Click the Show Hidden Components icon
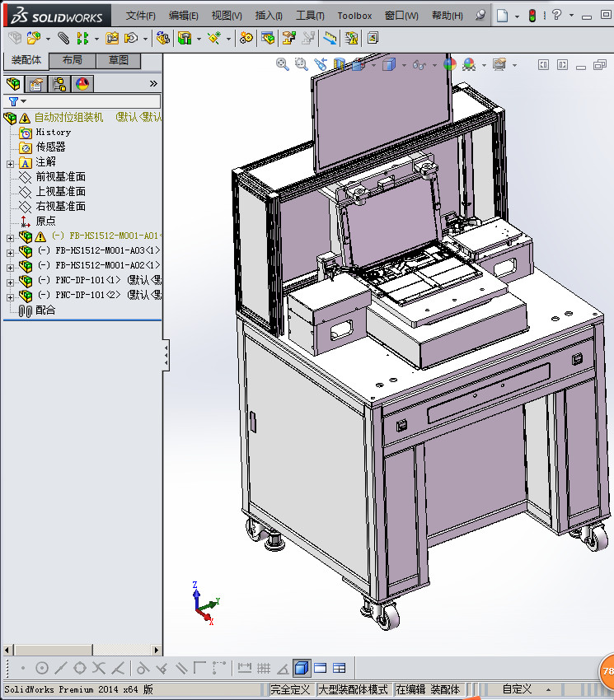The height and width of the screenshot is (700, 614). coord(162,38)
